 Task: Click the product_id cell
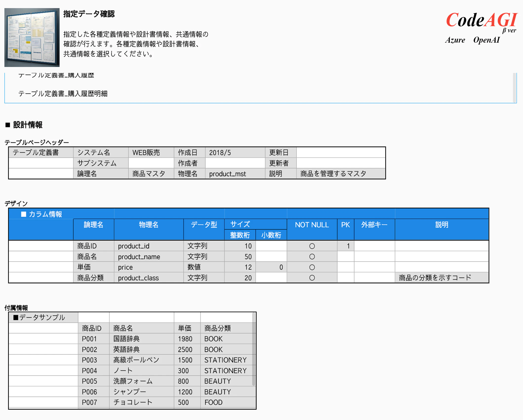(149, 246)
